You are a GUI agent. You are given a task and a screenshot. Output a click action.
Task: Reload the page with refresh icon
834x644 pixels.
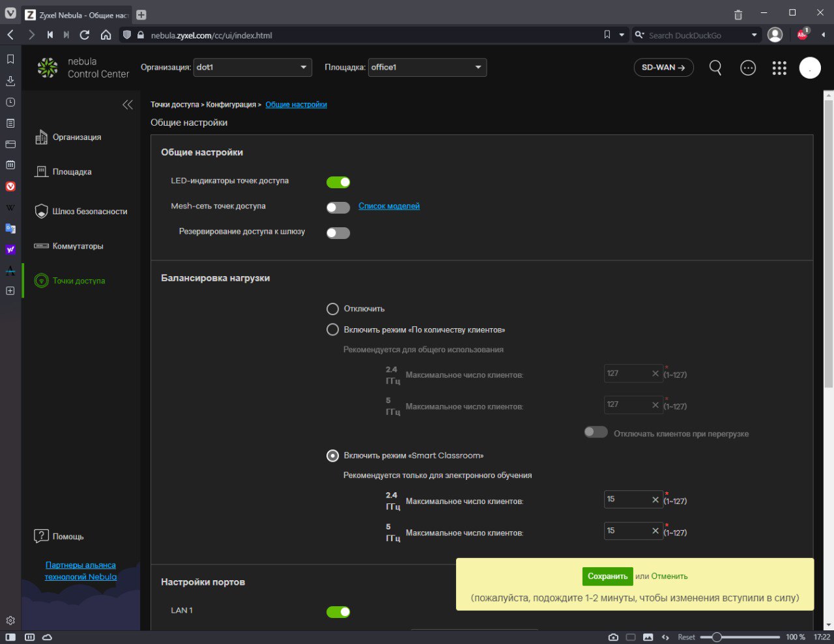(x=85, y=35)
